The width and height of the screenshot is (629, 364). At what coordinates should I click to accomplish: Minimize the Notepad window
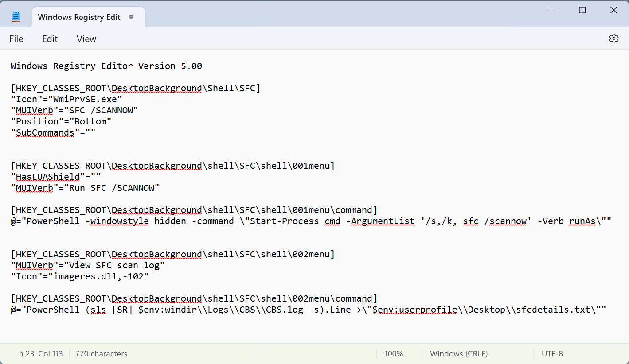coord(551,10)
